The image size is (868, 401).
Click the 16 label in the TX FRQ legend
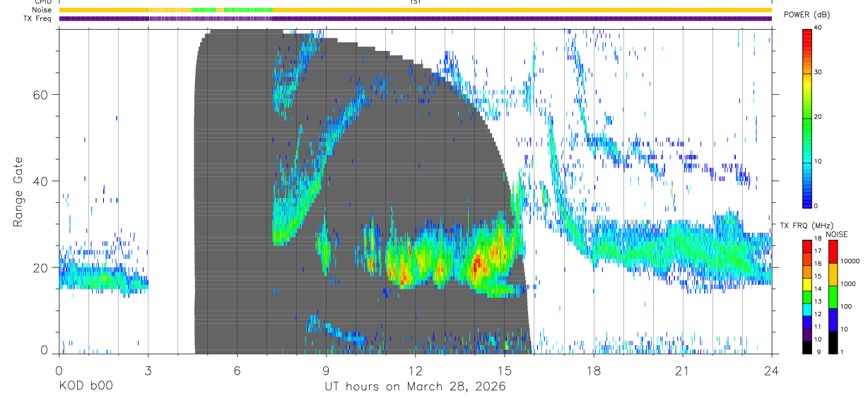818,264
